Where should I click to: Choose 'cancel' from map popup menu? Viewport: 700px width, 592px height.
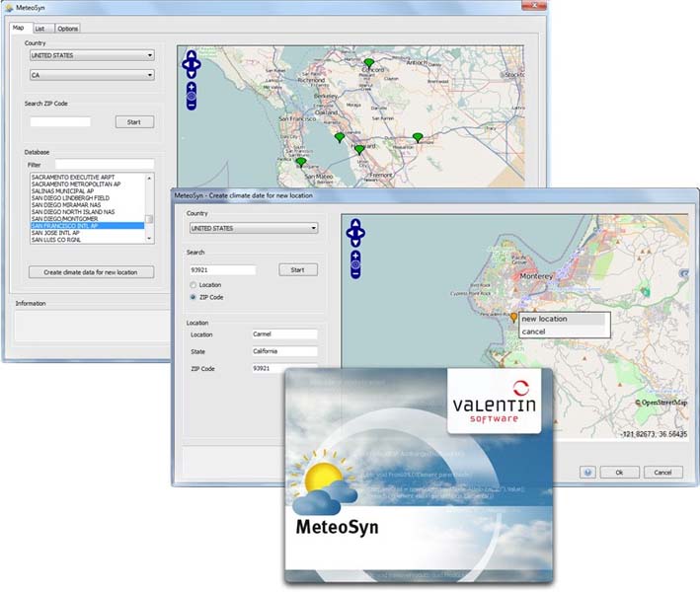[x=563, y=332]
